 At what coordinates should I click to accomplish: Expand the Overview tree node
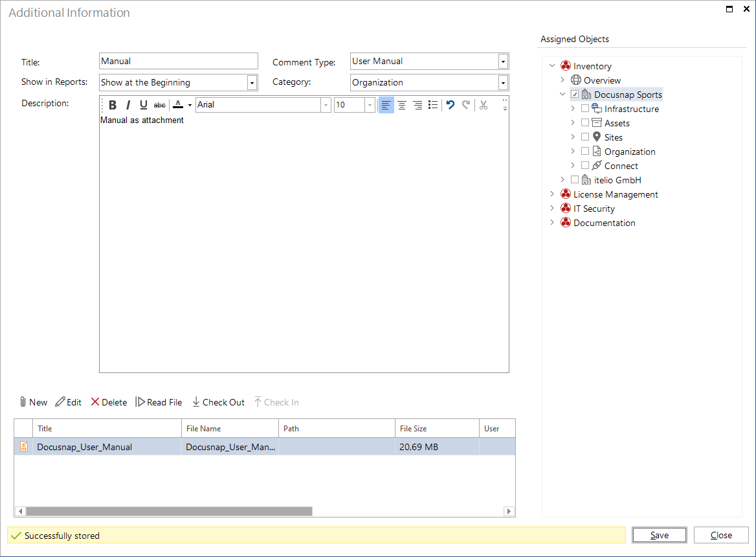click(x=562, y=80)
